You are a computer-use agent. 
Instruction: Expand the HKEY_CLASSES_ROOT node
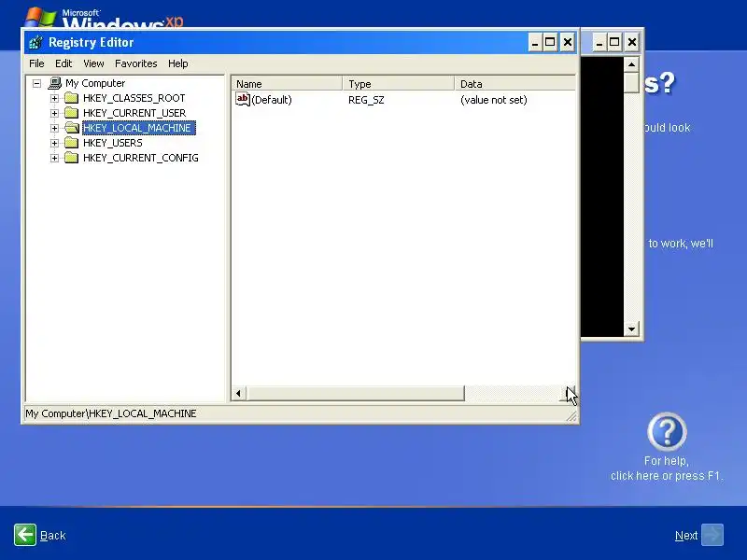tap(54, 99)
